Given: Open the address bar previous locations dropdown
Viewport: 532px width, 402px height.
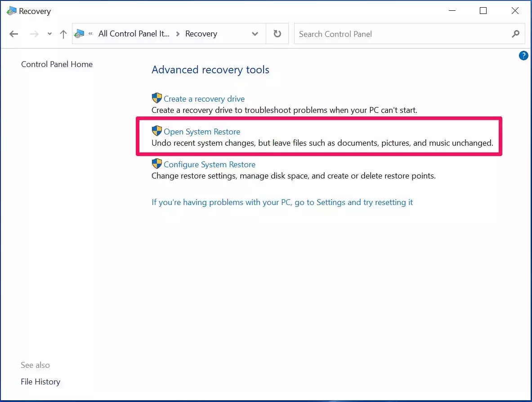Looking at the screenshot, I should point(255,34).
